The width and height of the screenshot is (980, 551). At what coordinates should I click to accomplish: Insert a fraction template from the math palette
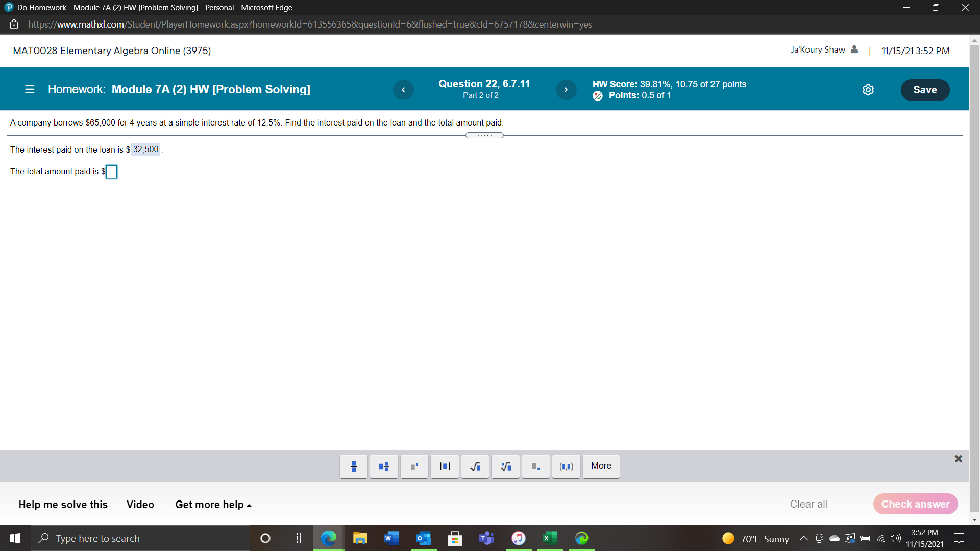point(353,466)
